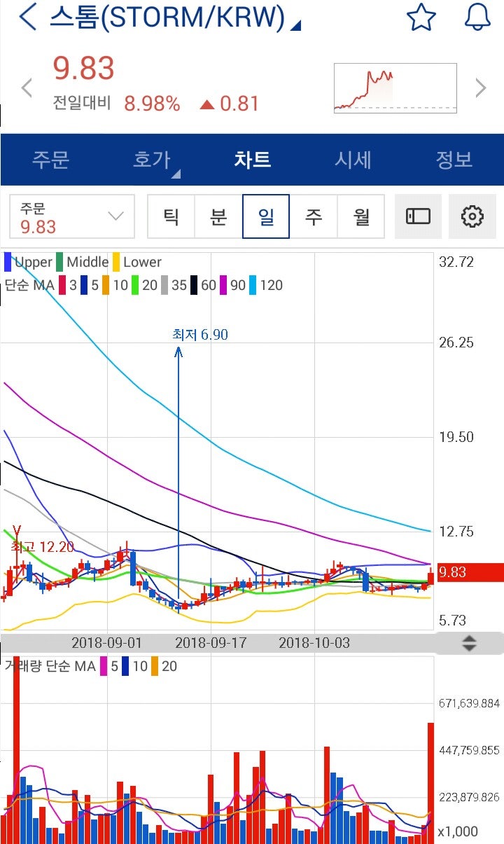The width and height of the screenshot is (504, 844).
Task: Tap the ▲ 0.81 price change value
Action: click(x=230, y=104)
